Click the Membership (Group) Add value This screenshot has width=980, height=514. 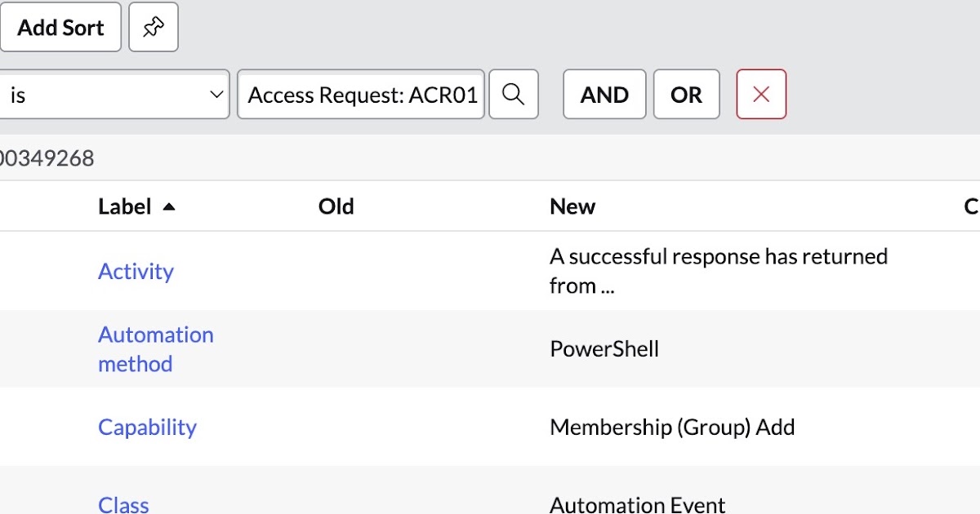coord(673,427)
